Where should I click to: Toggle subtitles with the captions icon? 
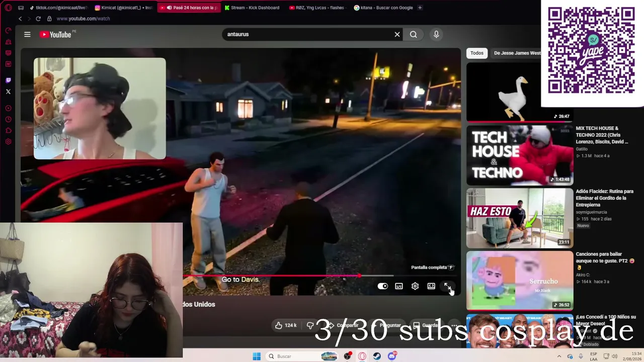[x=399, y=286]
